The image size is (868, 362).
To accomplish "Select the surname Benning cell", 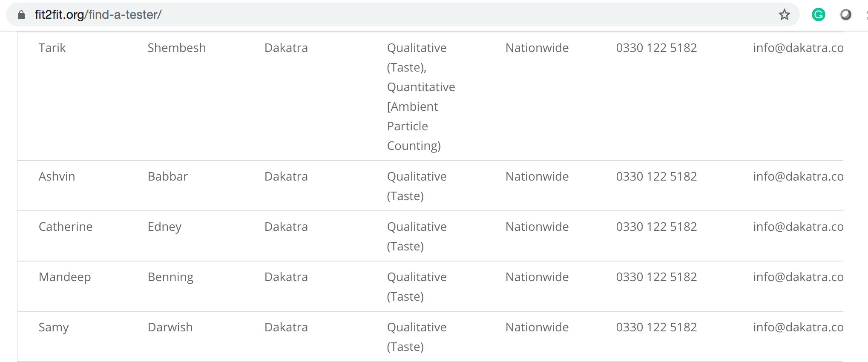I will [x=170, y=277].
